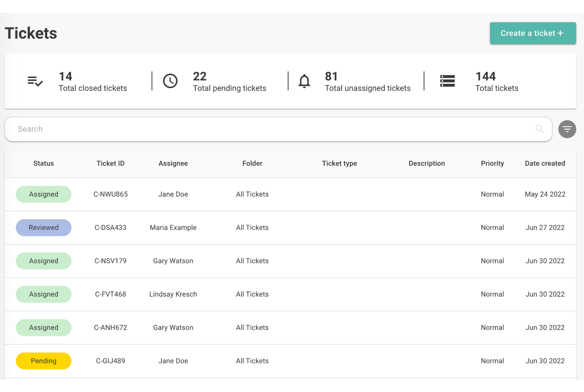The width and height of the screenshot is (584, 392).
Task: Click into the Search field
Action: click(271, 129)
